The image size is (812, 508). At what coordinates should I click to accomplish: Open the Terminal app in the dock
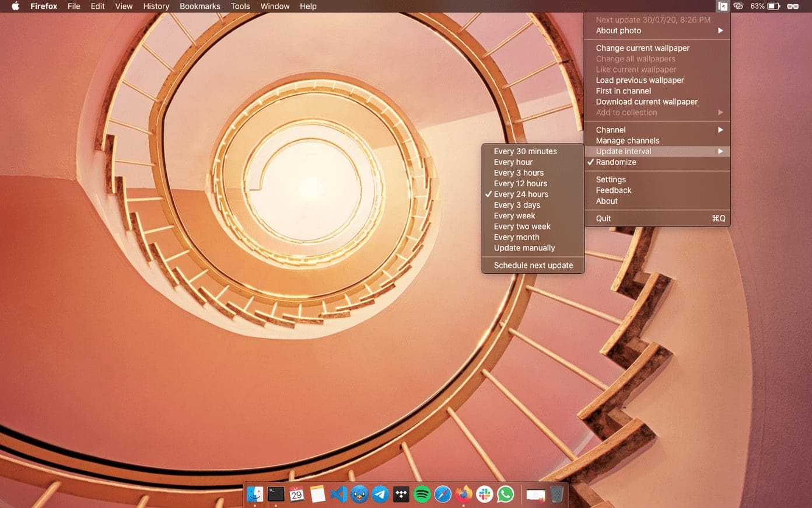(276, 494)
